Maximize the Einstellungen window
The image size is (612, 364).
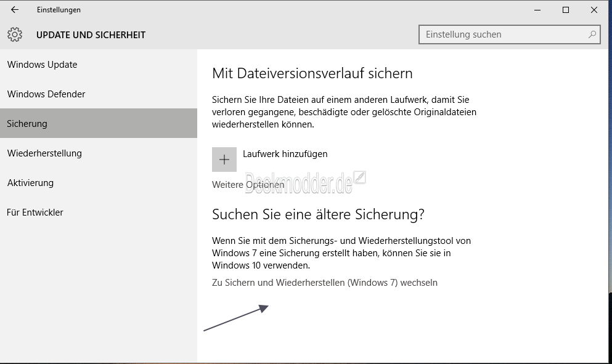[566, 10]
